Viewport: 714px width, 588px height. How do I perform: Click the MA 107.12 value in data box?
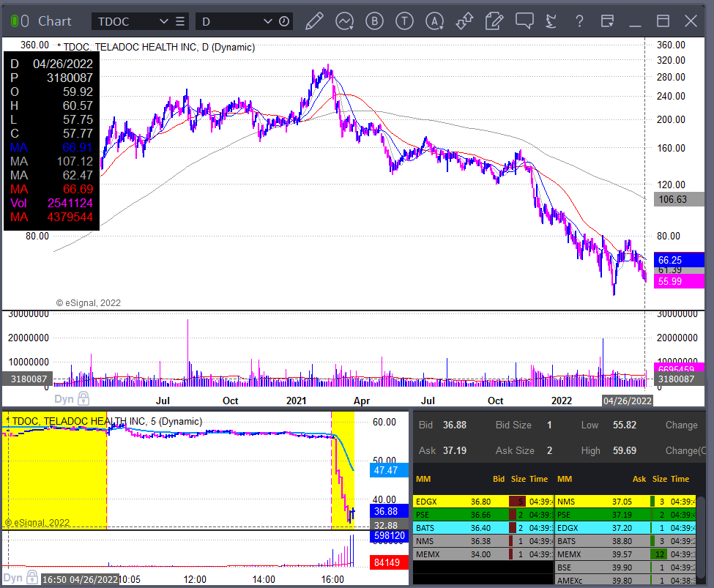pos(75,161)
